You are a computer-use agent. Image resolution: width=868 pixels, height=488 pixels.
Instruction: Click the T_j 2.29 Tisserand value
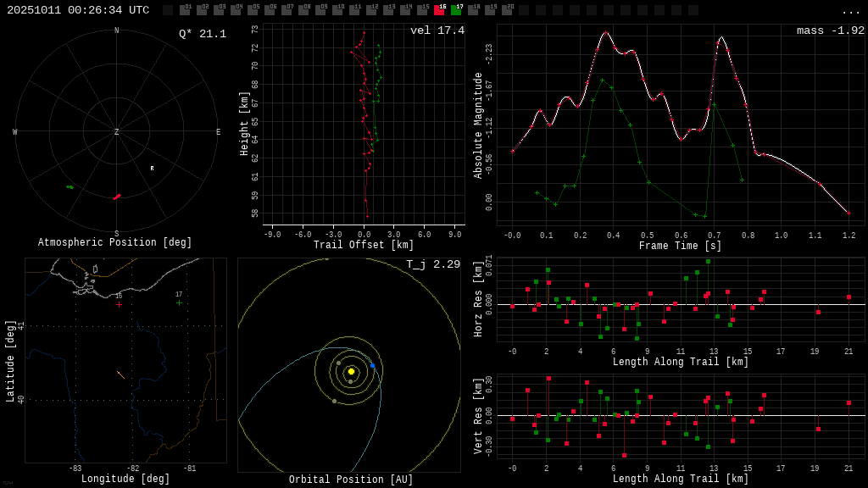[432, 264]
